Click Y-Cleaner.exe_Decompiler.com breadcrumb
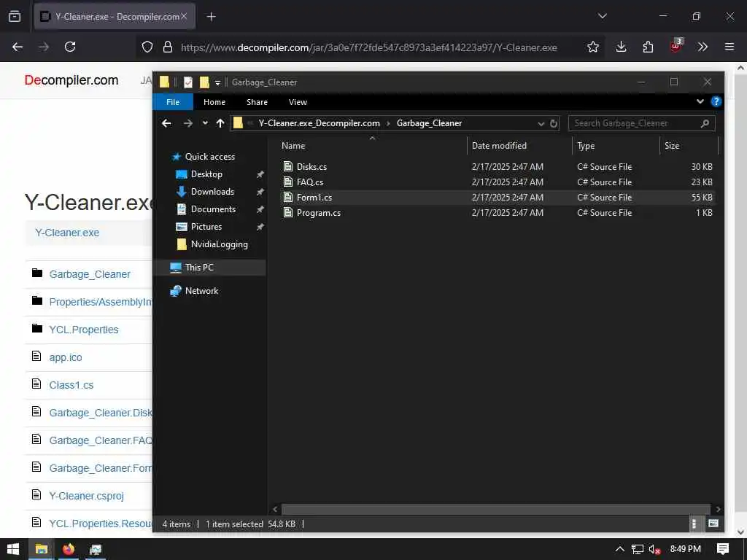 tap(319, 123)
